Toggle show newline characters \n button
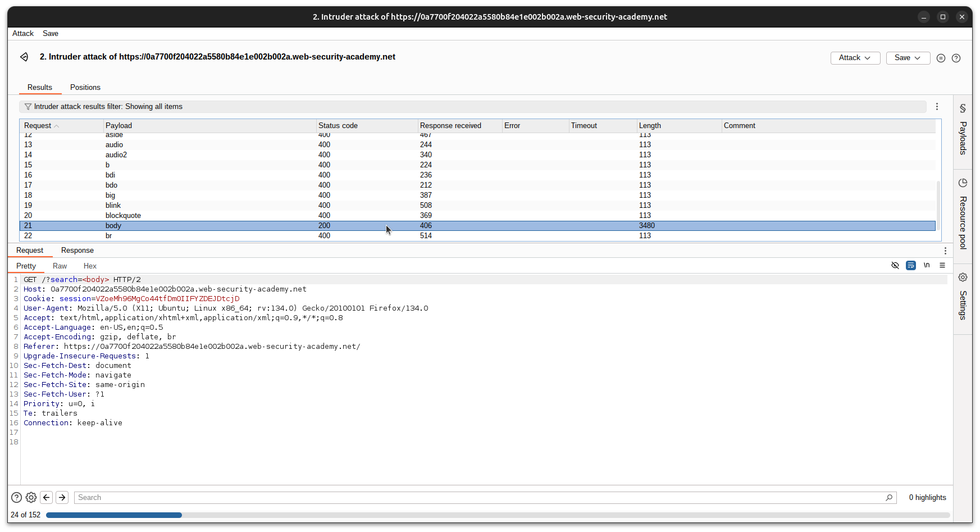 [927, 265]
